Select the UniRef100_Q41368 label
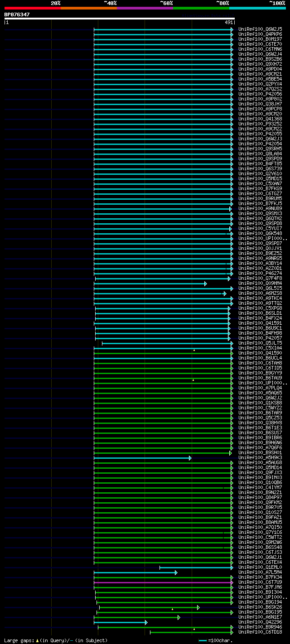The image size is (290, 644). [x=260, y=119]
